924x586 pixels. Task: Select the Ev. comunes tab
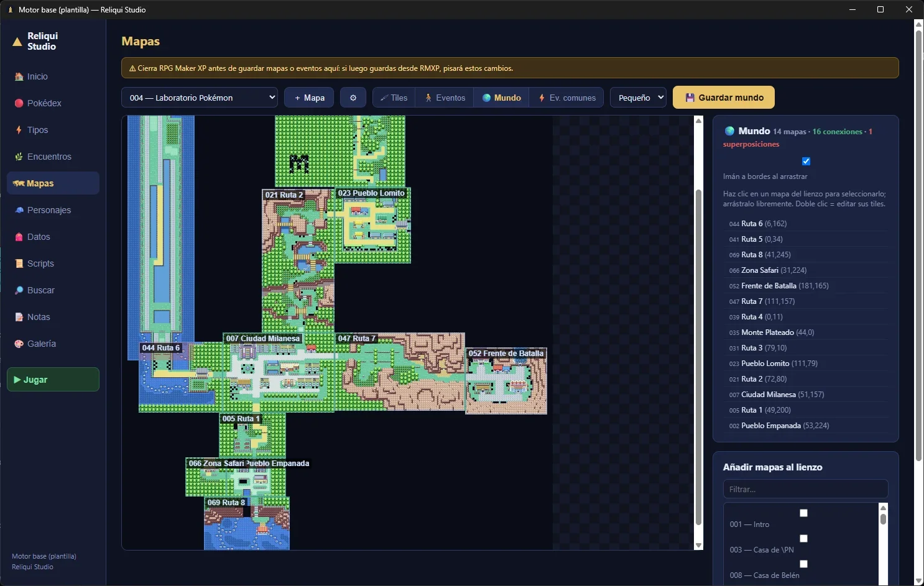pos(566,98)
